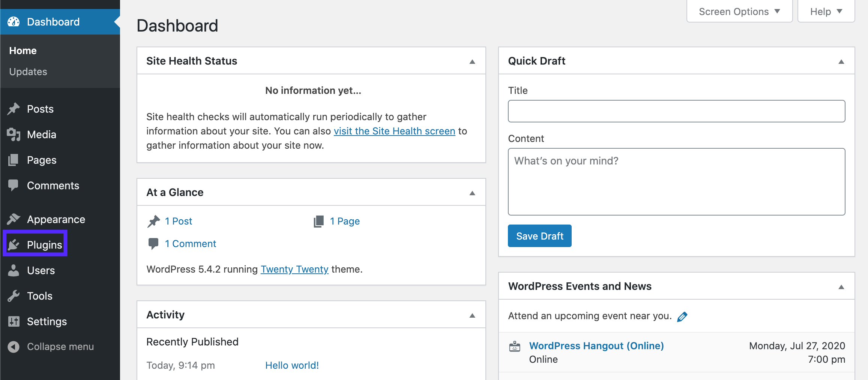Collapse the At a Glance panel
Image resolution: width=868 pixels, height=380 pixels.
[x=472, y=193]
